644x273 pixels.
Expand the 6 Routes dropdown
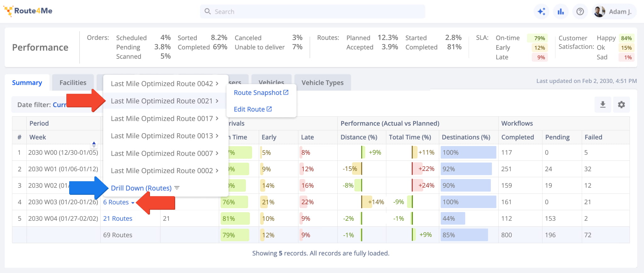pyautogui.click(x=119, y=202)
